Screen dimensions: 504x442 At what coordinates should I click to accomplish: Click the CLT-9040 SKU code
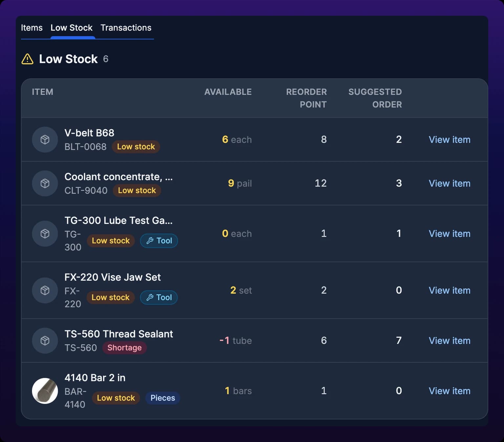86,191
